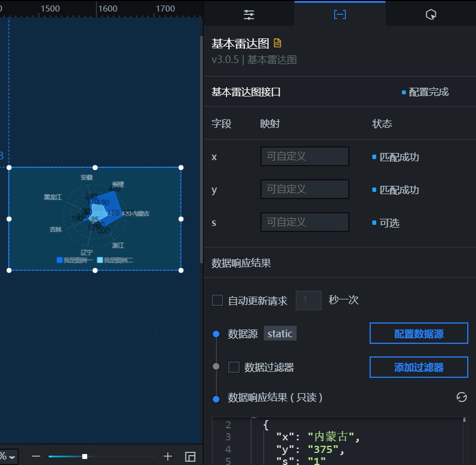Click the 配置完成 status text
Image resolution: width=476 pixels, height=465 pixels.
click(x=428, y=92)
